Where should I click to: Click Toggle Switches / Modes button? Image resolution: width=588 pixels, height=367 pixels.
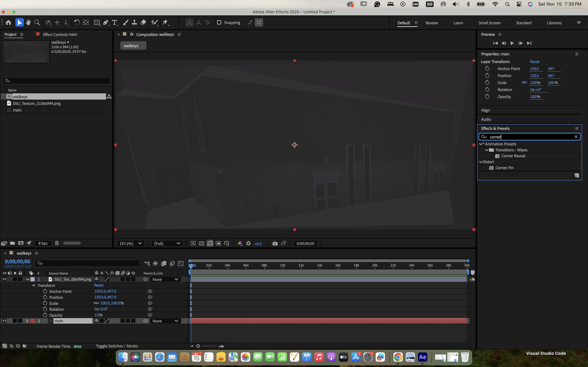pyautogui.click(x=117, y=346)
